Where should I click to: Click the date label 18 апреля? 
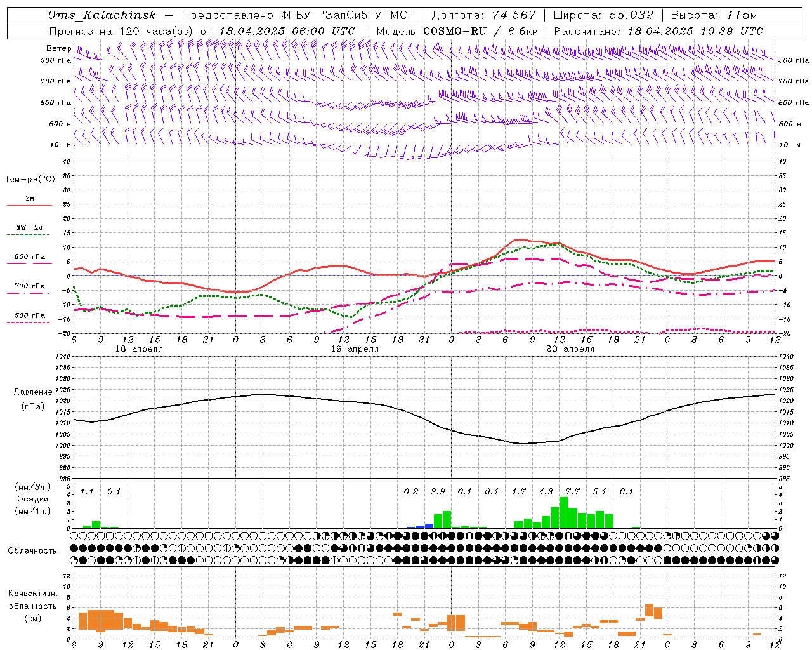(139, 349)
